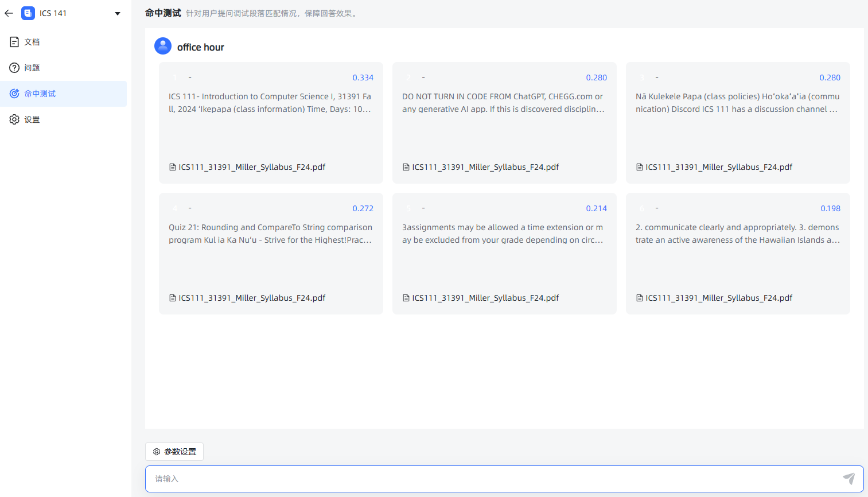Click the back arrow icon
This screenshot has height=497, width=868.
click(x=9, y=13)
